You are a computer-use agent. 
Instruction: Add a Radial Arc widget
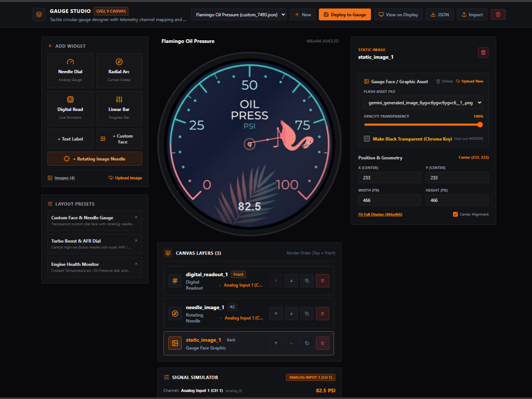tap(119, 71)
